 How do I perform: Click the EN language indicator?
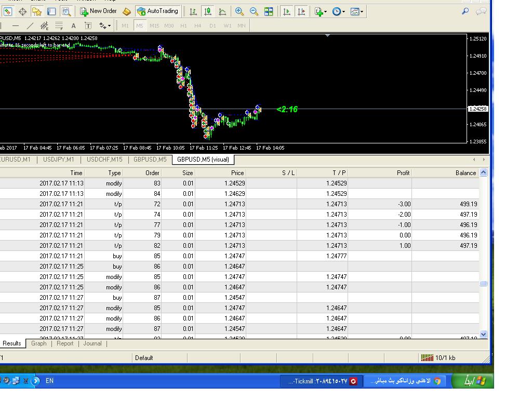click(49, 381)
